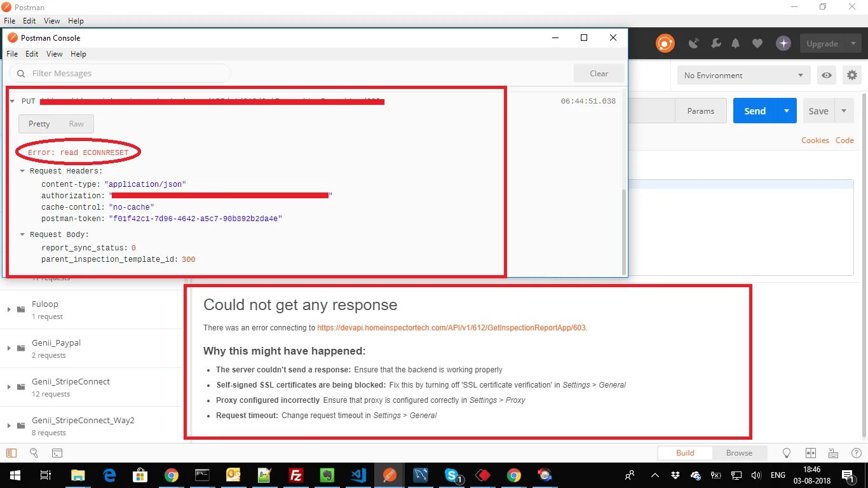This screenshot has width=868, height=488.
Task: Open the No Environment dropdown
Action: pyautogui.click(x=744, y=76)
